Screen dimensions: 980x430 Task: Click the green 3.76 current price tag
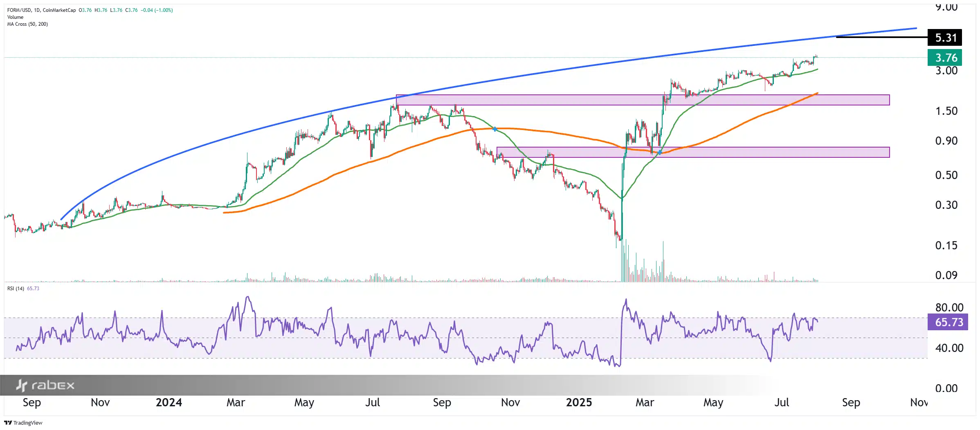[x=944, y=58]
